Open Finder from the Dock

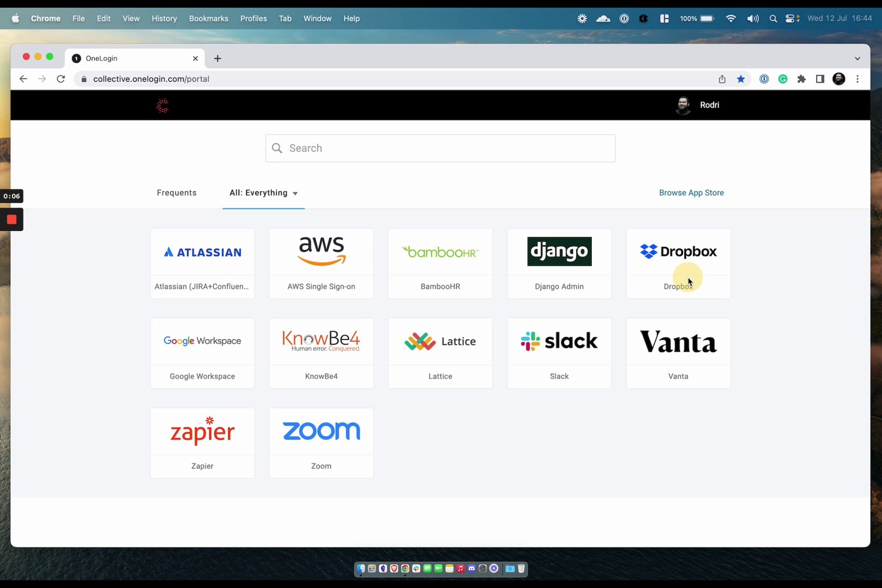click(361, 568)
